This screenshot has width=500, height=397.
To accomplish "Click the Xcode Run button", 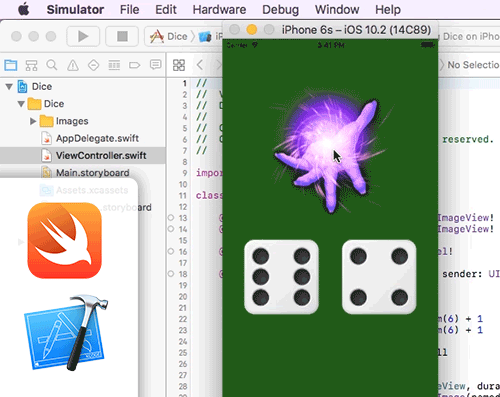I will [x=83, y=36].
